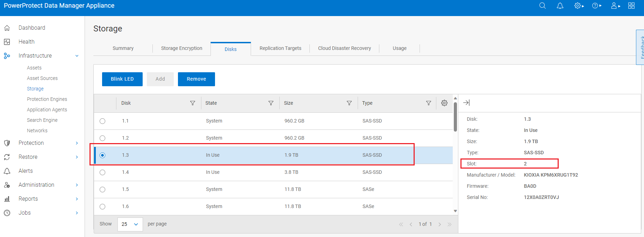Image resolution: width=644 pixels, height=237 pixels.
Task: Click the filter icon on Type column
Action: pyautogui.click(x=428, y=103)
